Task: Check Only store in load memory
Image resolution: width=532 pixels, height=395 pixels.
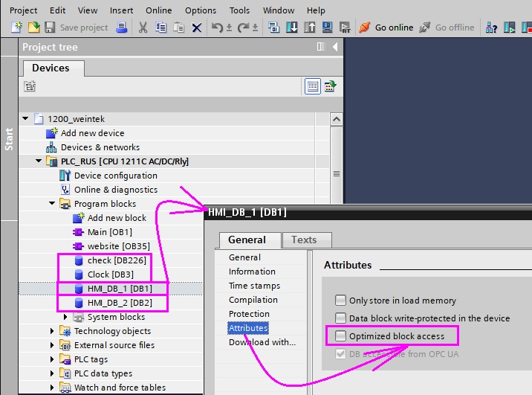Action: (x=340, y=301)
